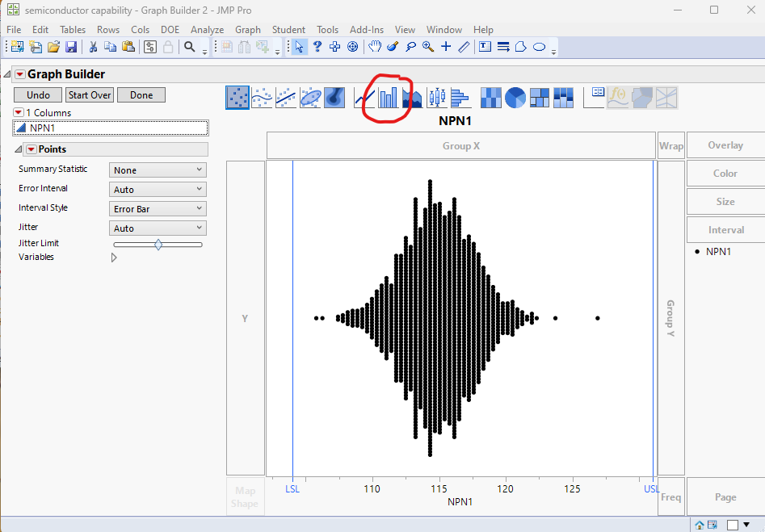Screen dimensions: 765x532
Task: Open the Interval Style dropdown
Action: click(x=158, y=209)
